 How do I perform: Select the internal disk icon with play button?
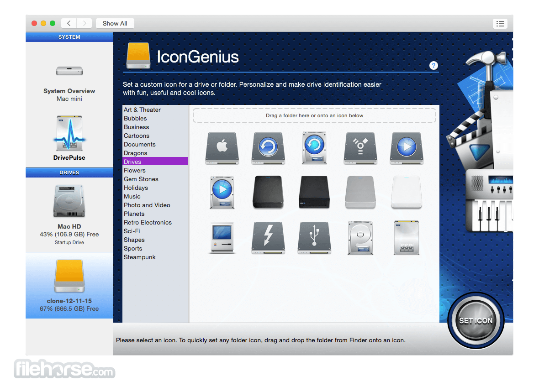coord(222,193)
